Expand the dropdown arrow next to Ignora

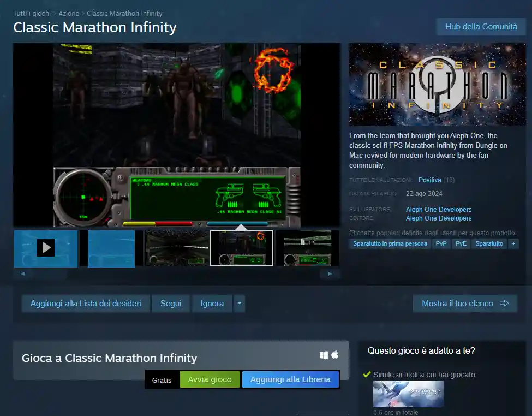point(239,304)
